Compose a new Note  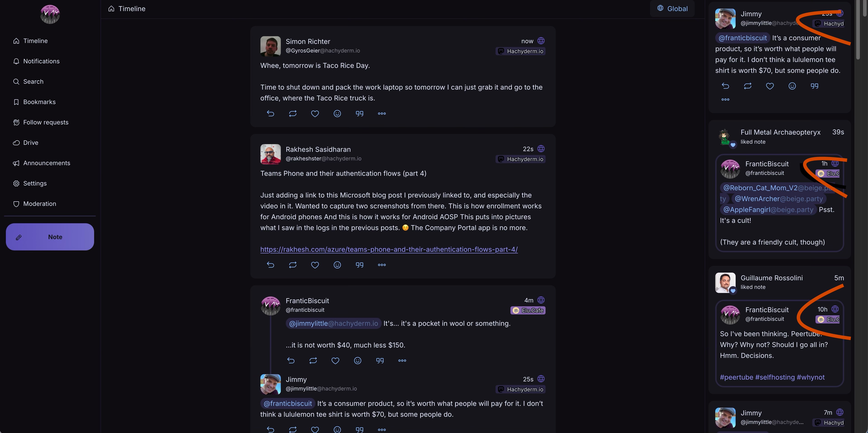[x=50, y=237]
